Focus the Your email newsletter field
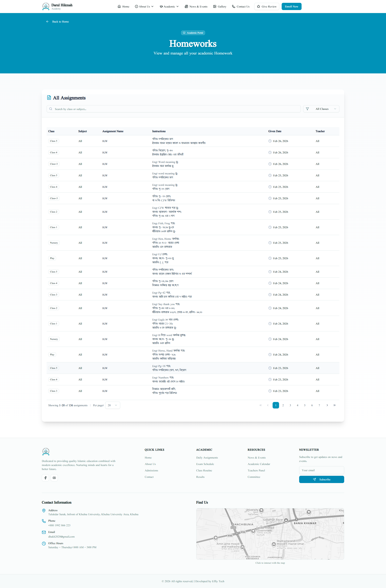Screen dimensions: 386x588 click(321, 470)
